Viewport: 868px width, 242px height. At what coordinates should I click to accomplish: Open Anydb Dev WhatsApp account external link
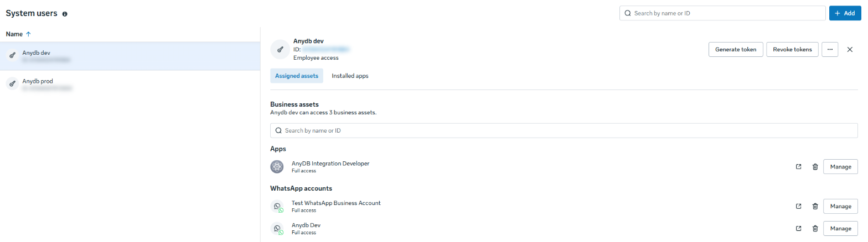(x=798, y=228)
